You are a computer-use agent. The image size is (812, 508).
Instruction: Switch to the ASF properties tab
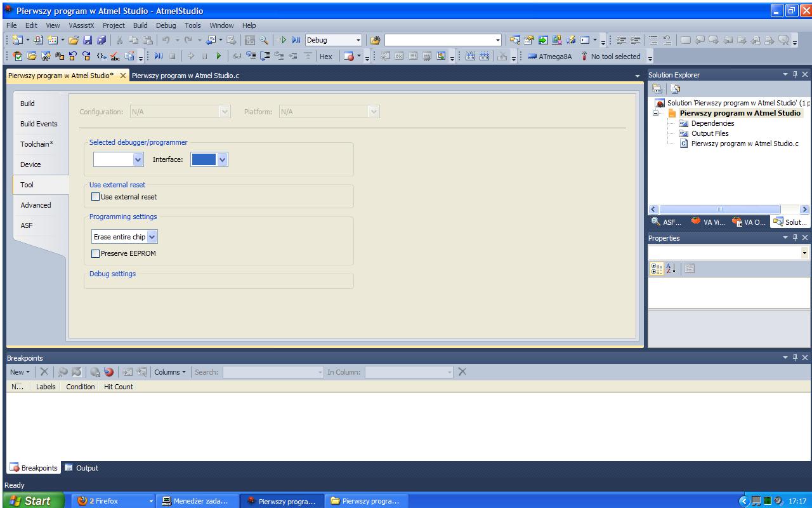coord(40,225)
